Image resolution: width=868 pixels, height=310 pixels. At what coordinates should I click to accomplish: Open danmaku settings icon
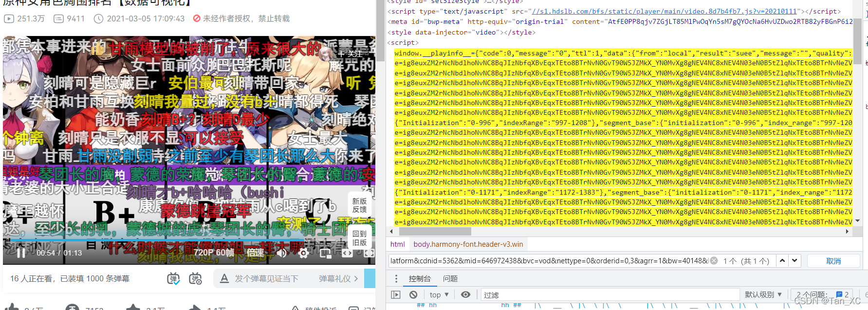(x=195, y=279)
